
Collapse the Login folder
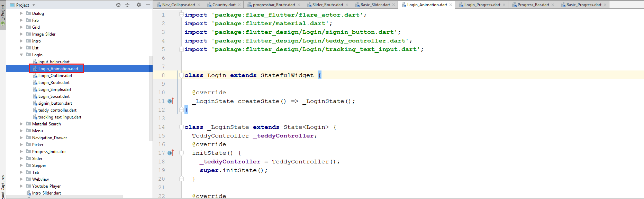(x=21, y=55)
